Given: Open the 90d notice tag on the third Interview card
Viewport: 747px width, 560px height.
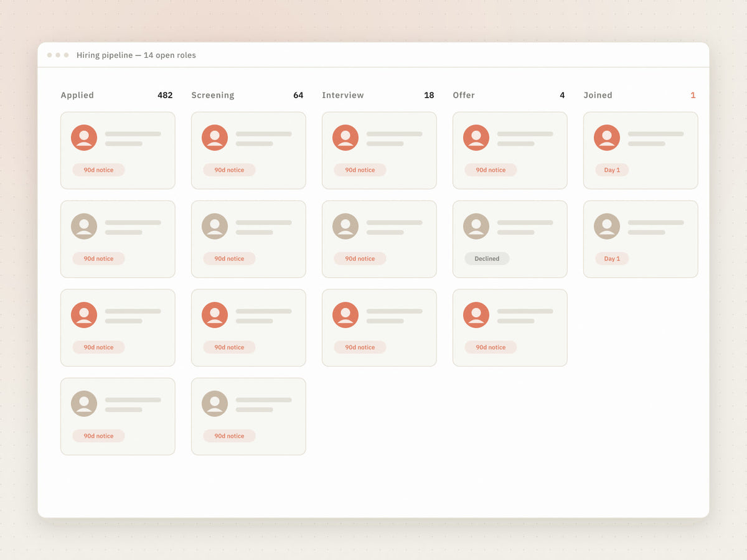Looking at the screenshot, I should coord(360,347).
